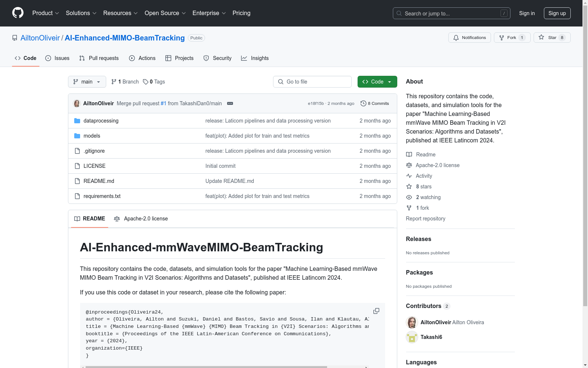Viewport: 588px width, 368px height.
Task: Switch to the Pull requests tab
Action: (x=99, y=58)
